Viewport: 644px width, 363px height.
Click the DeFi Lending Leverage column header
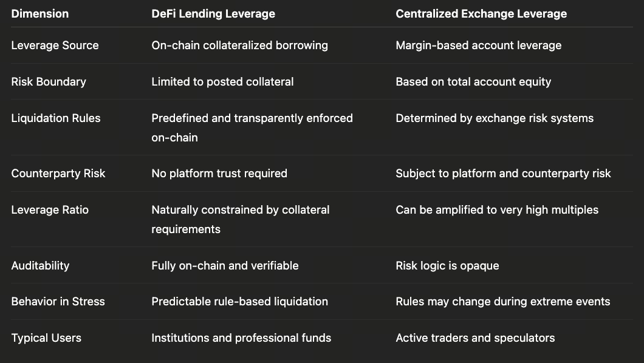[x=213, y=13]
